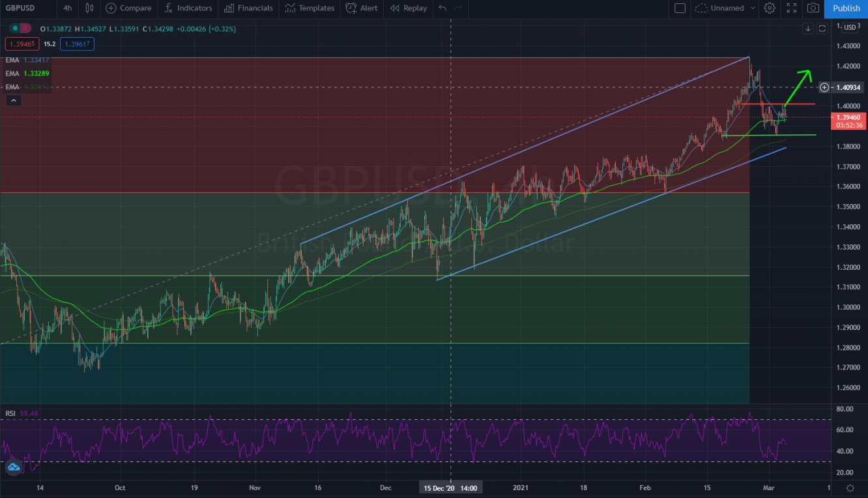The image size is (868, 498).
Task: Click the down-arrow pane button
Action: [x=808, y=28]
